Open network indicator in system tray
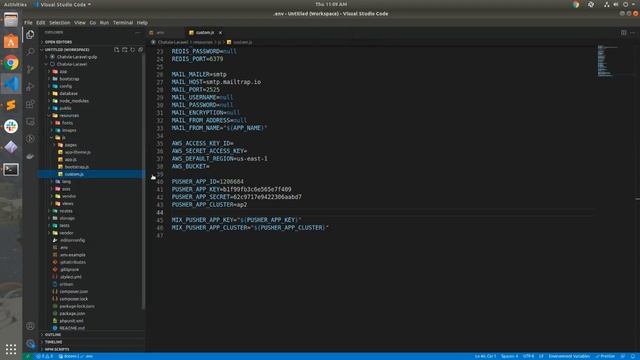 (x=607, y=4)
